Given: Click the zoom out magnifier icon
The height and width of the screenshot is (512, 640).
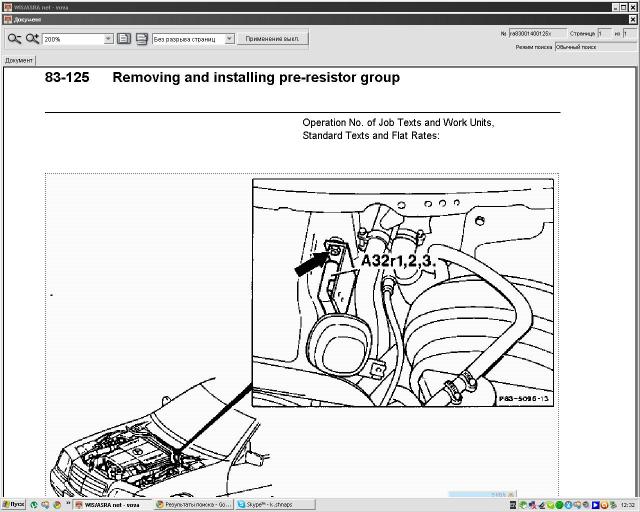Looking at the screenshot, I should (x=14, y=39).
